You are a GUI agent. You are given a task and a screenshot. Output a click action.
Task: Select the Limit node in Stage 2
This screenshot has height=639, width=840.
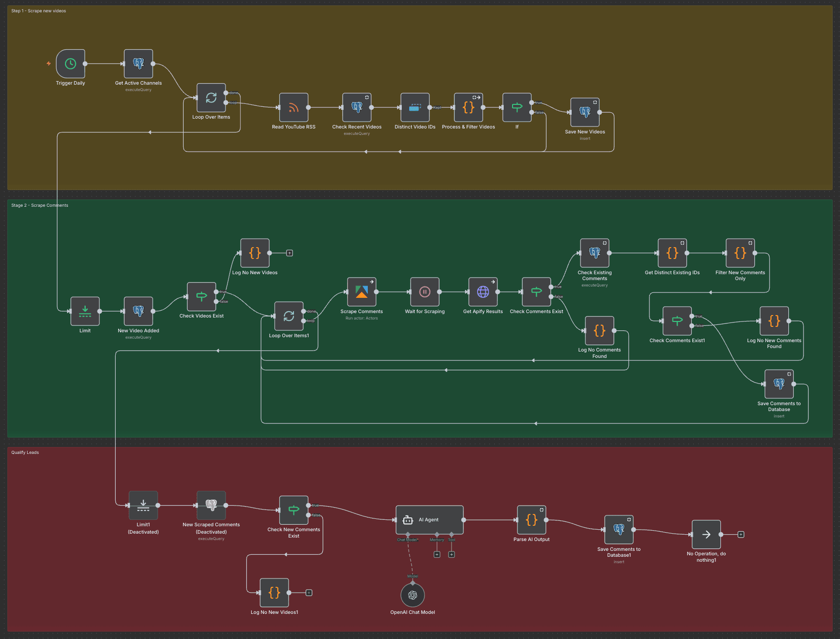(84, 311)
